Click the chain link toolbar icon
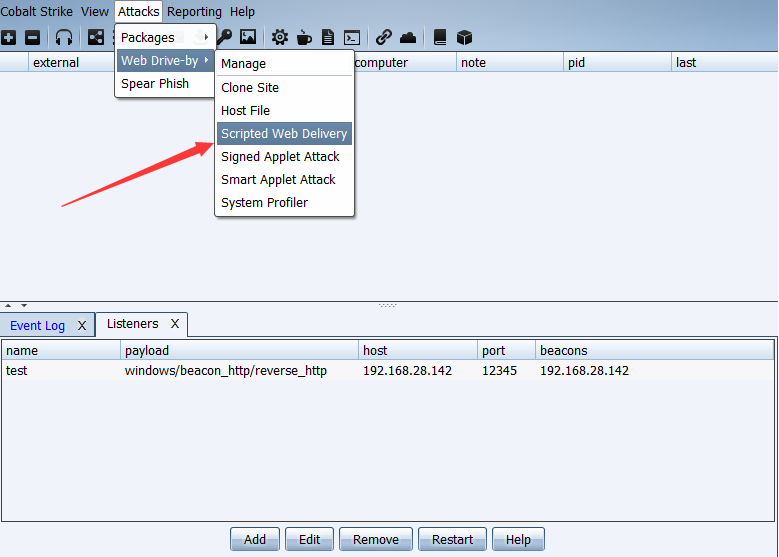The image size is (779, 557). 384,37
